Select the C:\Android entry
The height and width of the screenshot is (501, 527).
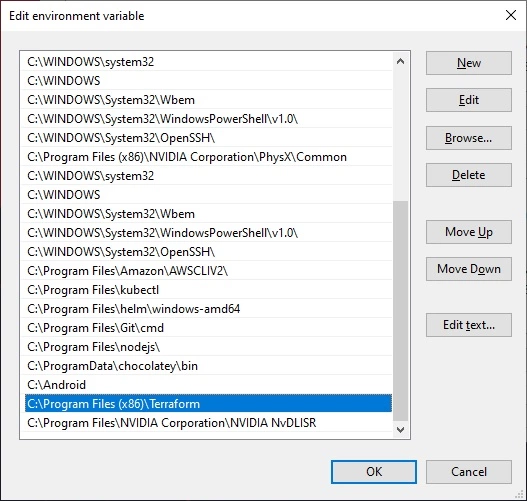pos(208,385)
